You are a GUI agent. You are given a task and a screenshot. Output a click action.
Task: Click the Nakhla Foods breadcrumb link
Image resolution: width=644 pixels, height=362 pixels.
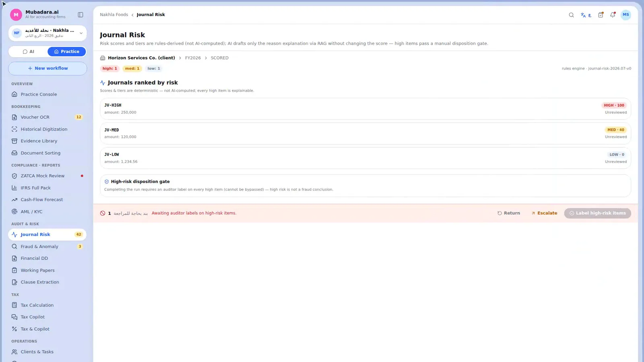(x=114, y=14)
